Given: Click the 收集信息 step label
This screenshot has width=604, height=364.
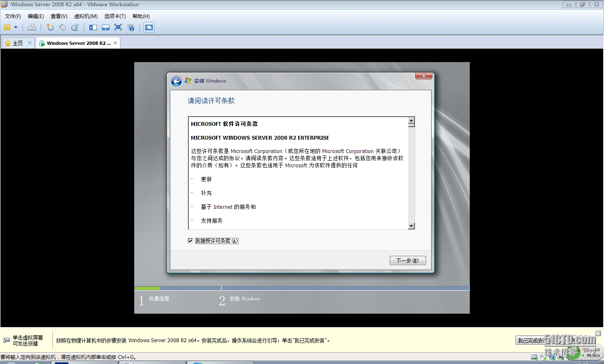Looking at the screenshot, I should coord(159,299).
